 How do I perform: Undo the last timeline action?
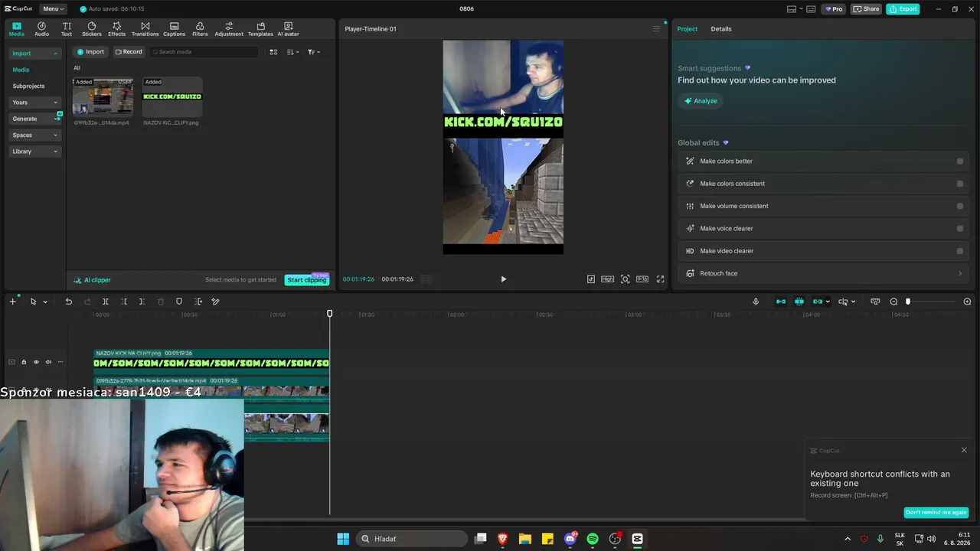coord(68,302)
